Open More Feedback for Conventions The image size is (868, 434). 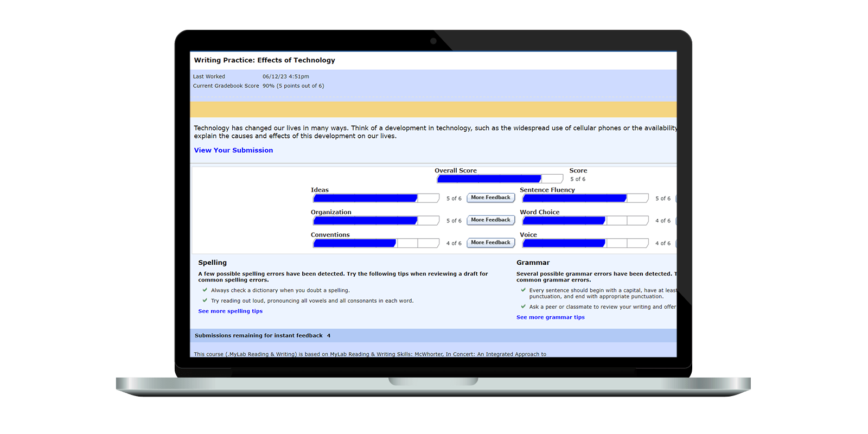click(x=490, y=243)
